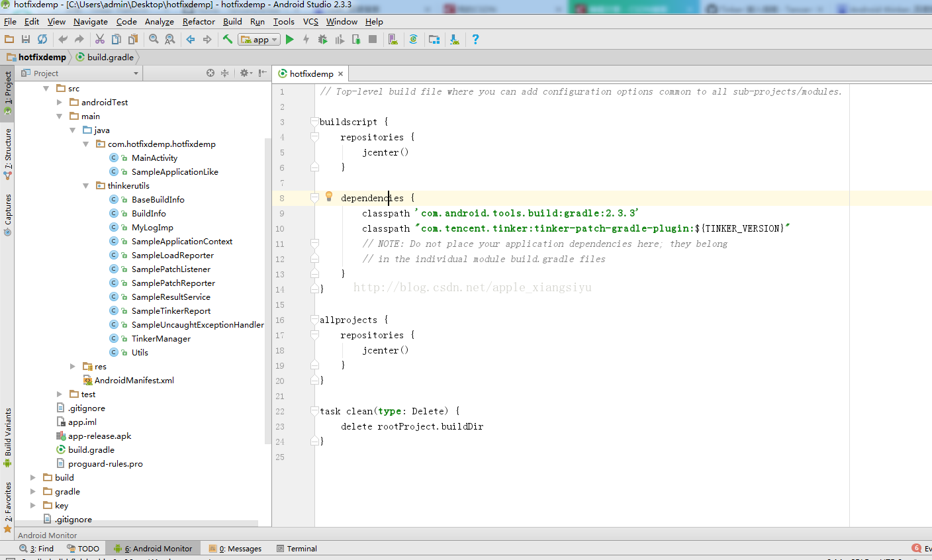Paste using the clipboard toolbar icon
This screenshot has height=560, width=932.
click(x=133, y=40)
